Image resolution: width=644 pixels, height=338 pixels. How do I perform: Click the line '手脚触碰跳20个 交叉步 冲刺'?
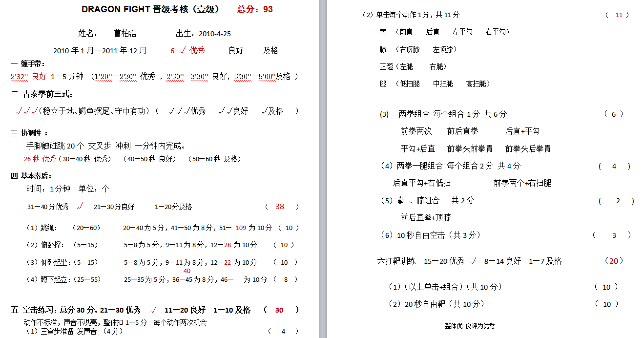tap(79, 146)
